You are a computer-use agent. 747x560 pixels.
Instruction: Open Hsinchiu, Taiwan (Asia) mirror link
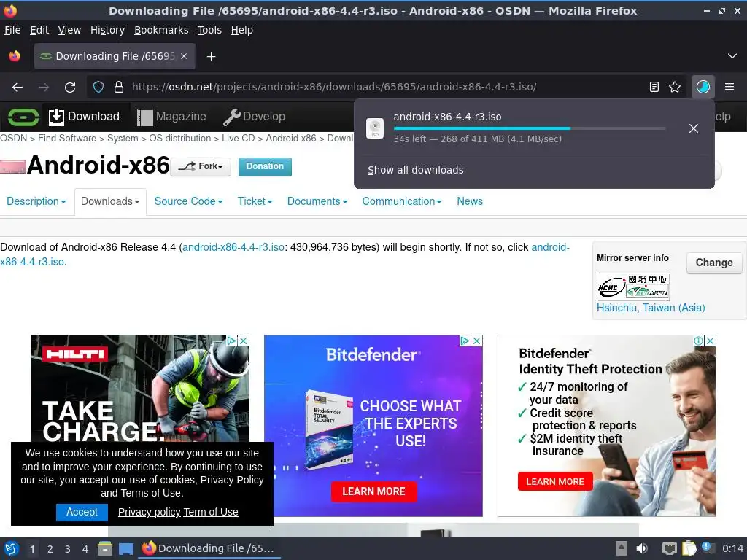click(x=651, y=308)
